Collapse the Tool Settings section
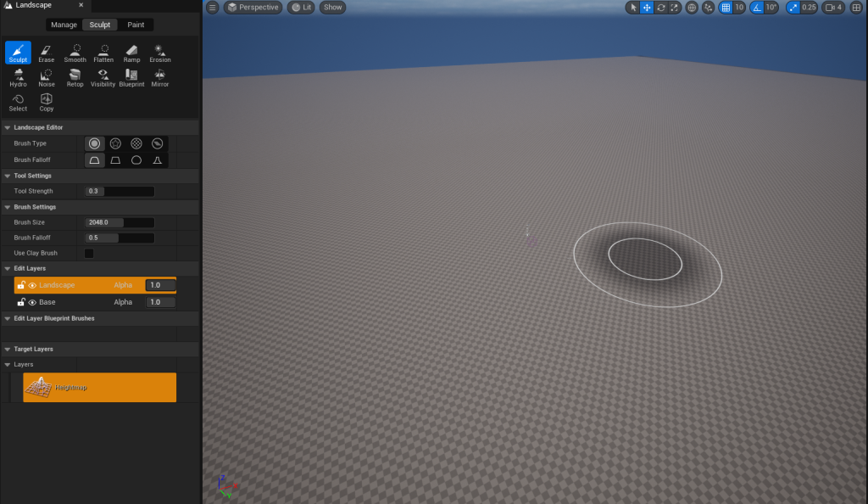 click(7, 176)
